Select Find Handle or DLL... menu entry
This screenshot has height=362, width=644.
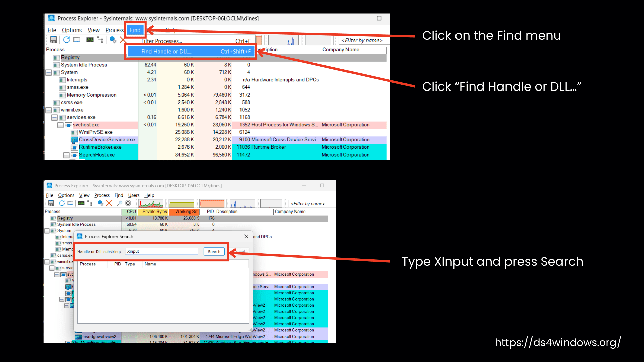click(x=191, y=52)
